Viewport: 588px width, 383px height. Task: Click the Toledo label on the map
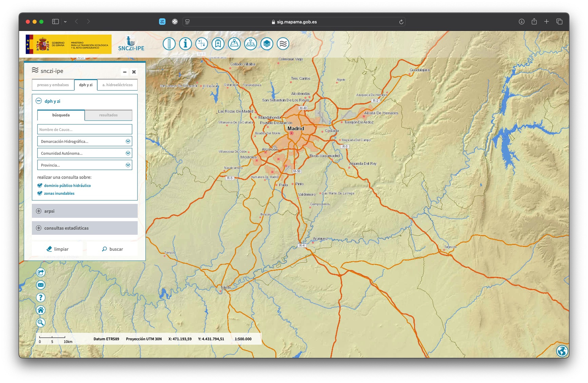point(226,288)
